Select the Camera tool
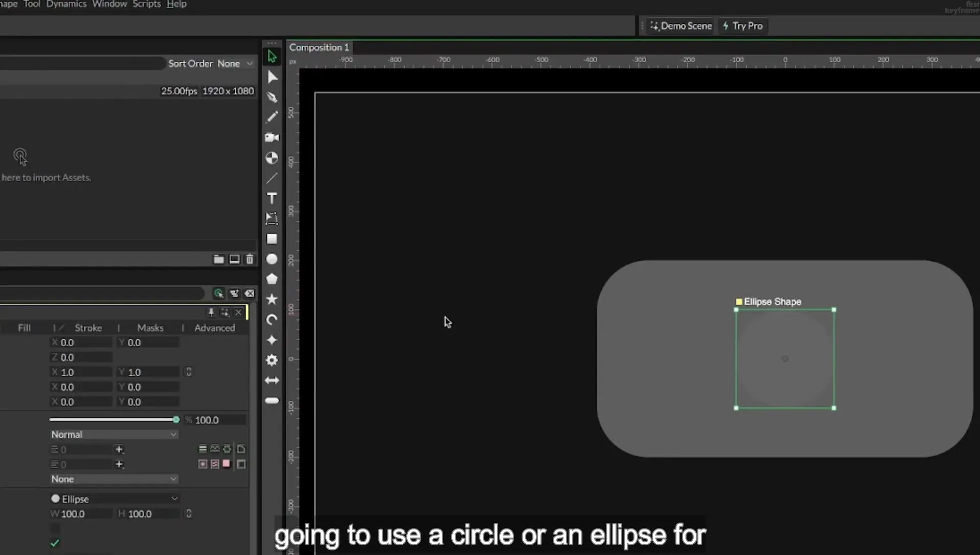The width and height of the screenshot is (980, 555). click(272, 137)
